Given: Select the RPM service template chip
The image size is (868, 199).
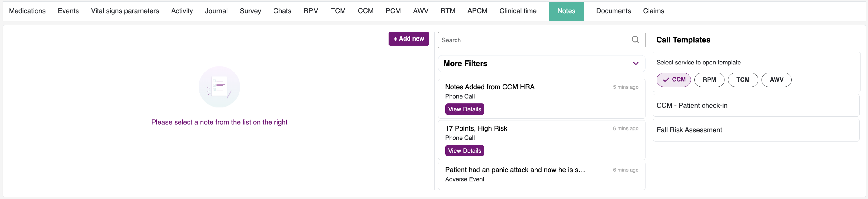Looking at the screenshot, I should point(709,80).
